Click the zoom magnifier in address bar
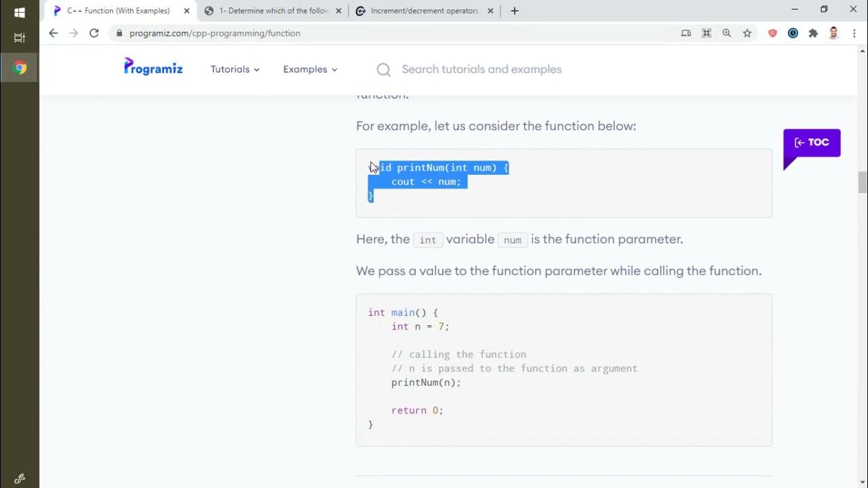Screen dimensions: 868x488 click(727, 33)
